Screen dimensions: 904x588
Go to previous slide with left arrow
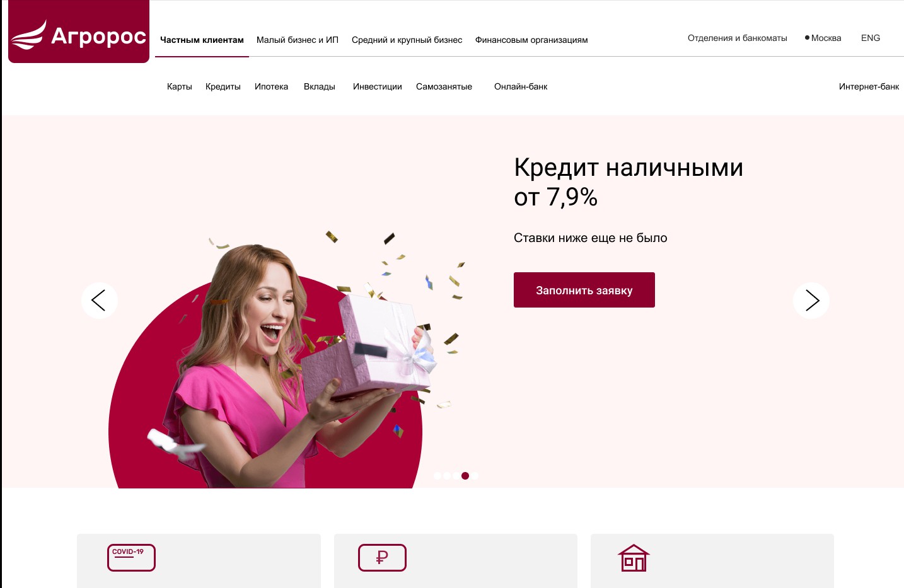pos(99,301)
